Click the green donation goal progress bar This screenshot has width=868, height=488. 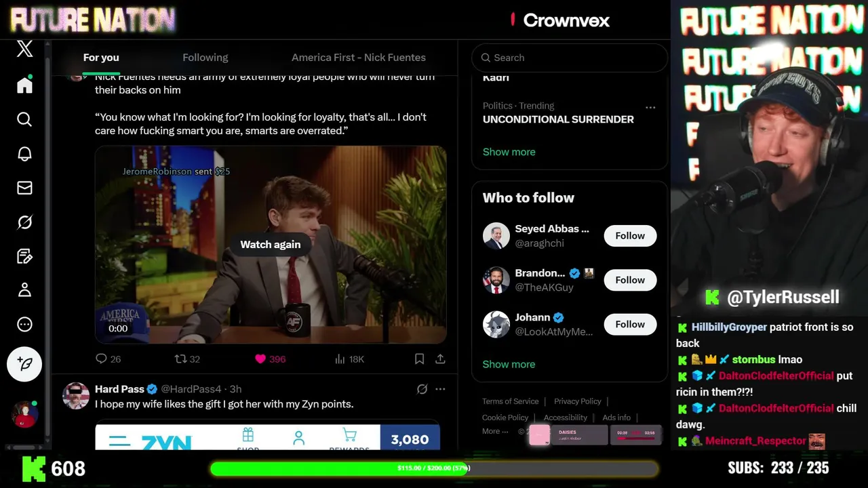coord(434,468)
